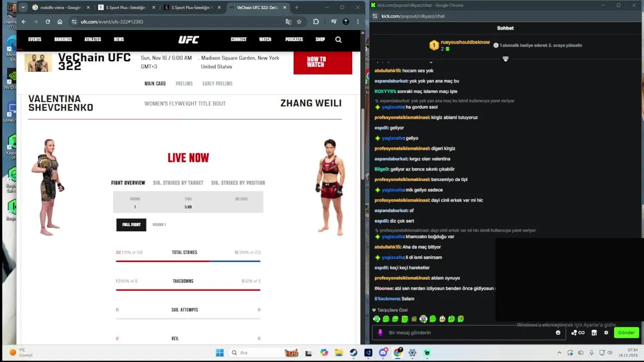Open Zhang Weili fighter name link
644x362 pixels.
point(311,103)
